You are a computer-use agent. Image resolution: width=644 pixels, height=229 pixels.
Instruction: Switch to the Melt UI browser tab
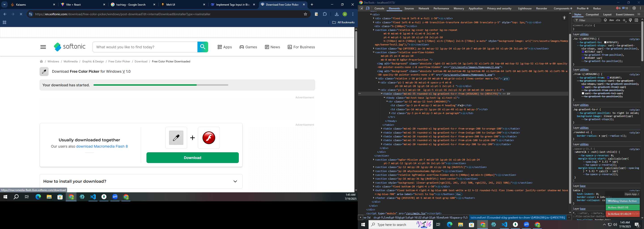click(x=184, y=4)
